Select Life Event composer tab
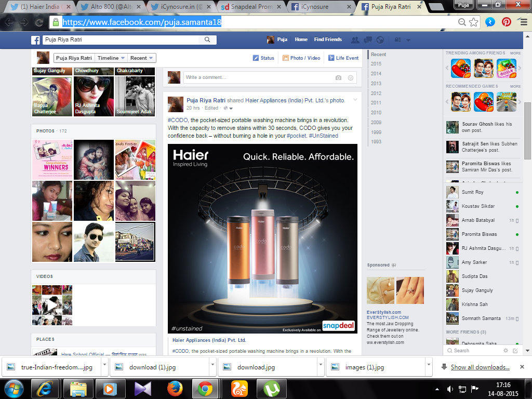Image resolution: width=532 pixels, height=399 pixels. [343, 58]
